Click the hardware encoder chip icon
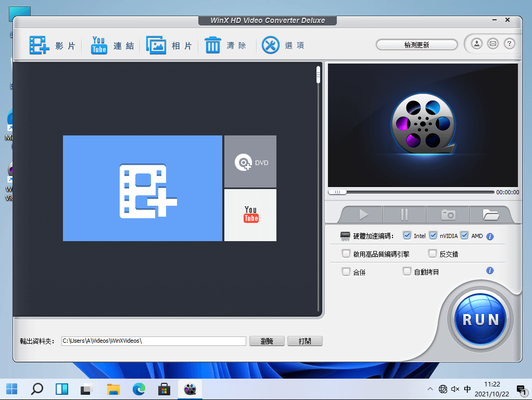 click(x=345, y=236)
